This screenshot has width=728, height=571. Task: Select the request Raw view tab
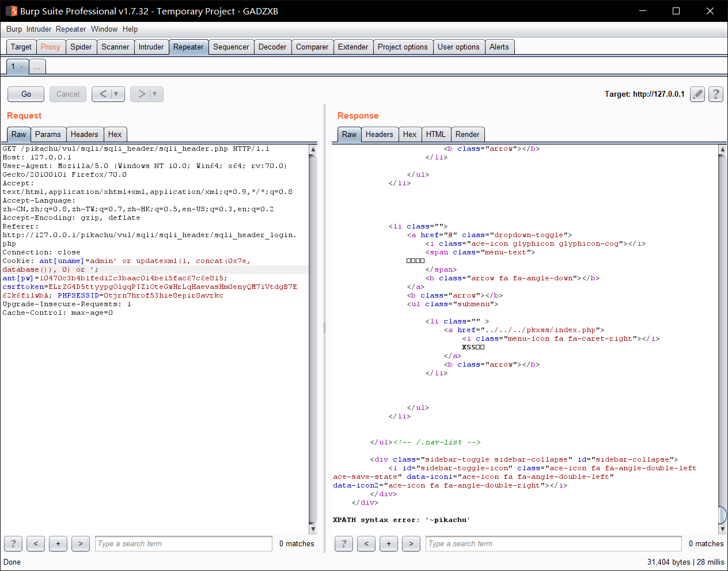pos(19,134)
